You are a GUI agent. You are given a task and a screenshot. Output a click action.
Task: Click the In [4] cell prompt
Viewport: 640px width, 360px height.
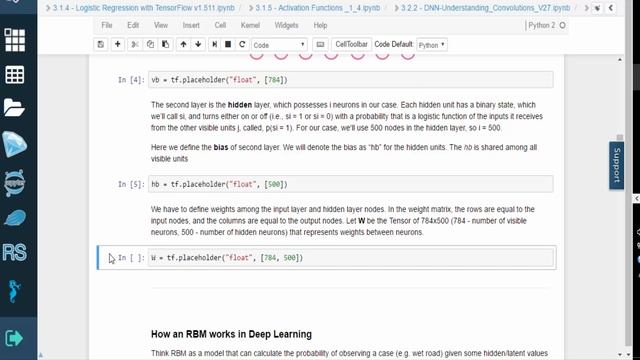[131, 80]
